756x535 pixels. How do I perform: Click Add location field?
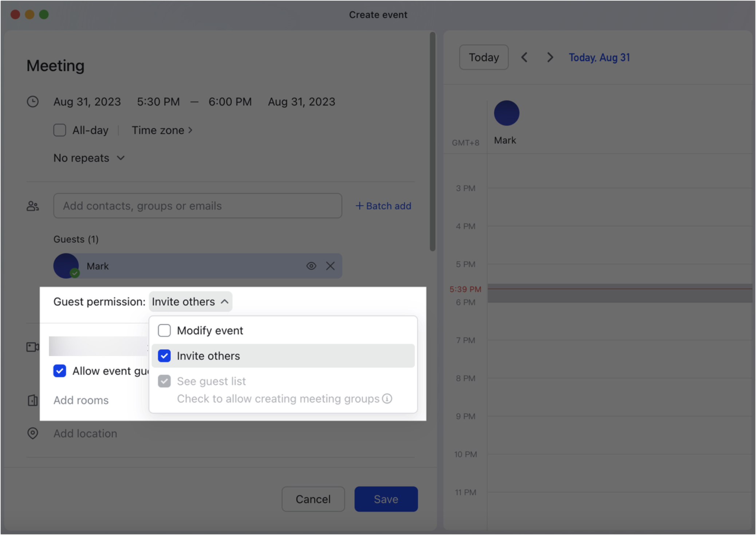tap(85, 433)
